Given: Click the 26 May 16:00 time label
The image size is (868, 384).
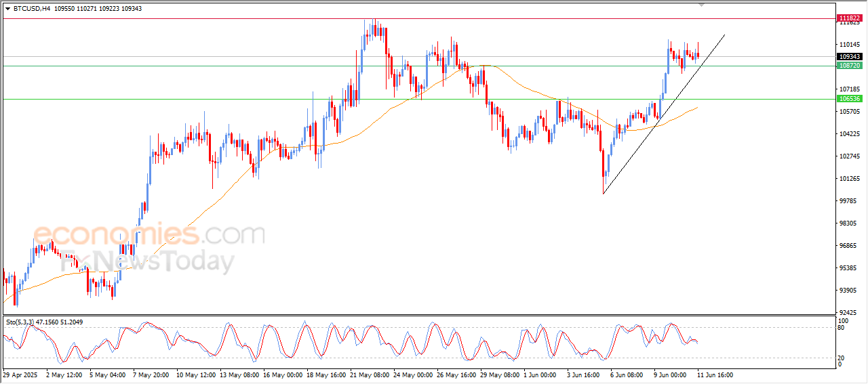Looking at the screenshot, I should (x=456, y=375).
